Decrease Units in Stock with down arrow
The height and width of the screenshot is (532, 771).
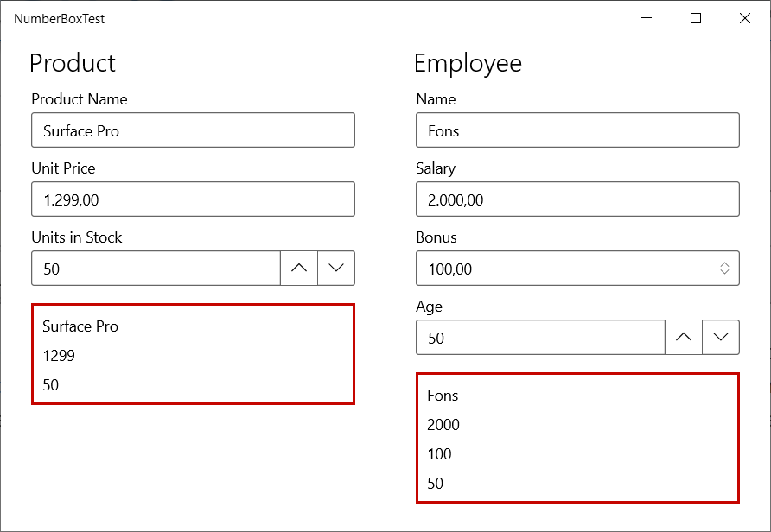point(336,269)
